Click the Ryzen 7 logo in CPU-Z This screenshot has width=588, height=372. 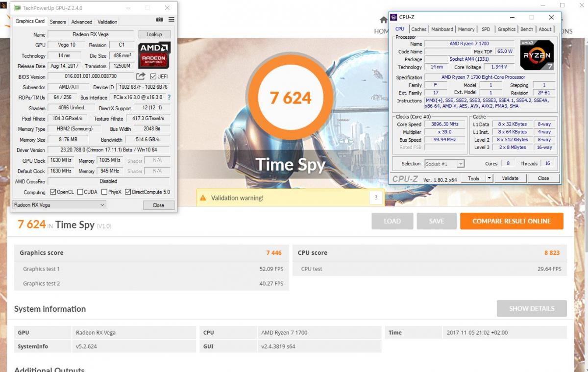click(537, 55)
